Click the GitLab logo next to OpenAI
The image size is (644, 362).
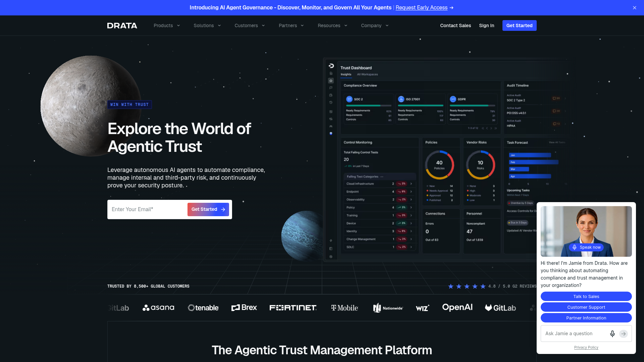click(x=500, y=308)
